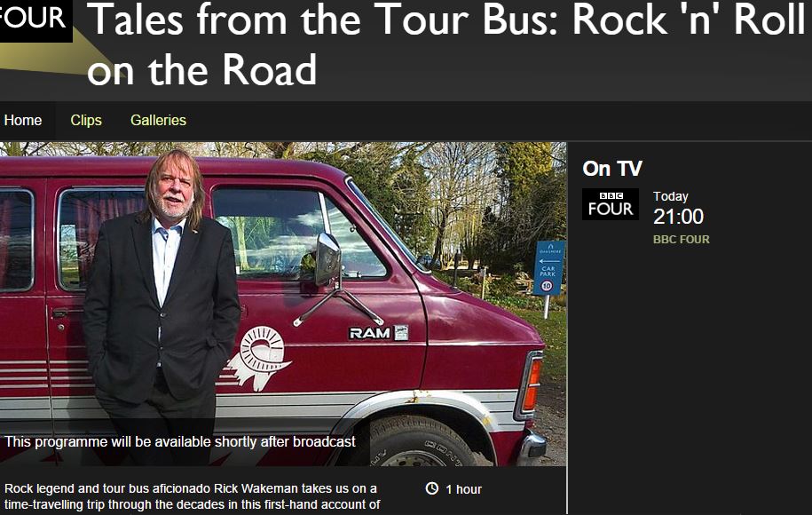Click the BBC FOUR channel logo under On TV
Image resolution: width=812 pixels, height=515 pixels.
(610, 204)
